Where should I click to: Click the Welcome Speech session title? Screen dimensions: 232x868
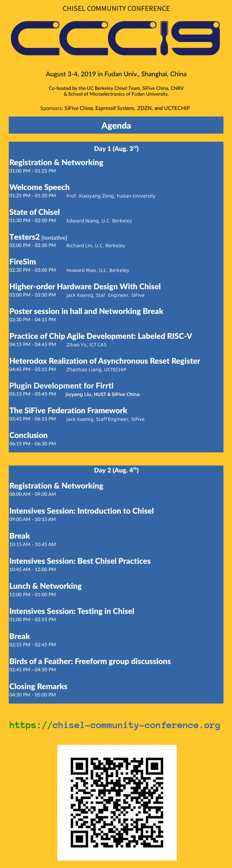[39, 187]
